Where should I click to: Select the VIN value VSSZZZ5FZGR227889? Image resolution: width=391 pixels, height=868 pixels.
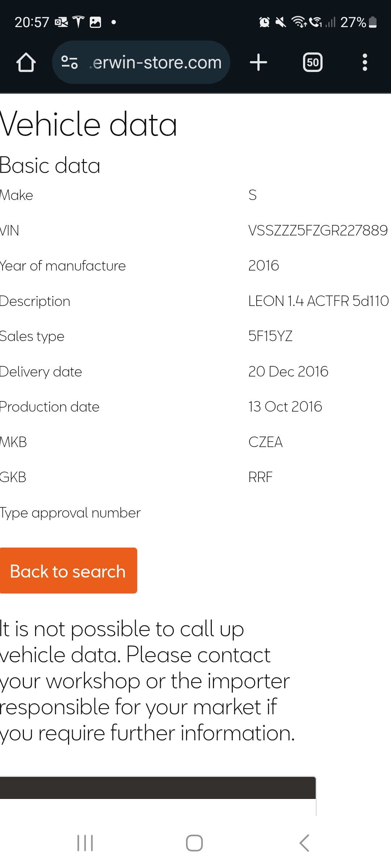pos(318,230)
